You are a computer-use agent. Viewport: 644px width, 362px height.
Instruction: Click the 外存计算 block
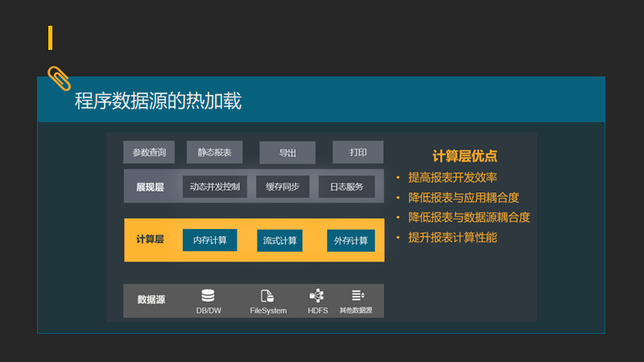click(351, 241)
